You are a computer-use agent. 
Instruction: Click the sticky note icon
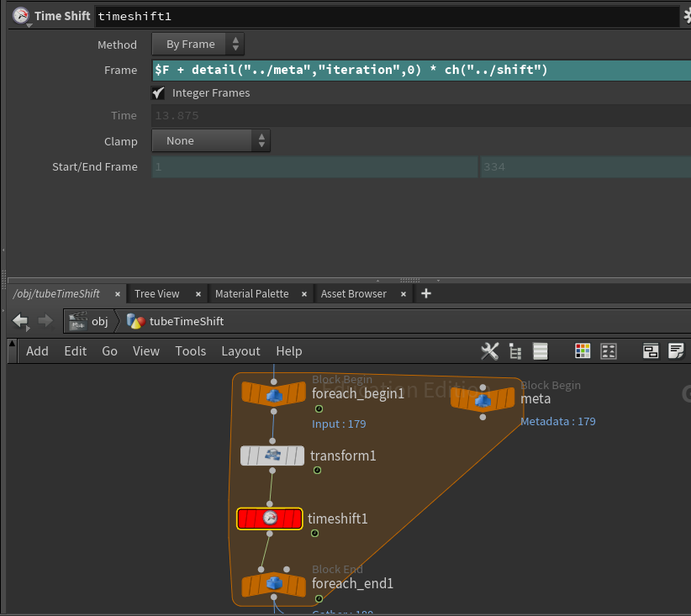676,351
